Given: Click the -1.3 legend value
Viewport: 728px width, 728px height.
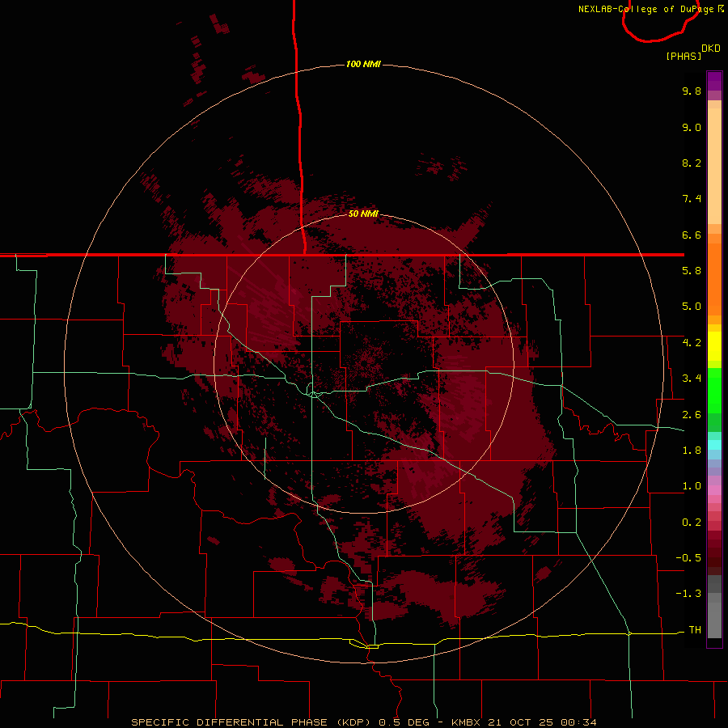Looking at the screenshot, I should 688,594.
